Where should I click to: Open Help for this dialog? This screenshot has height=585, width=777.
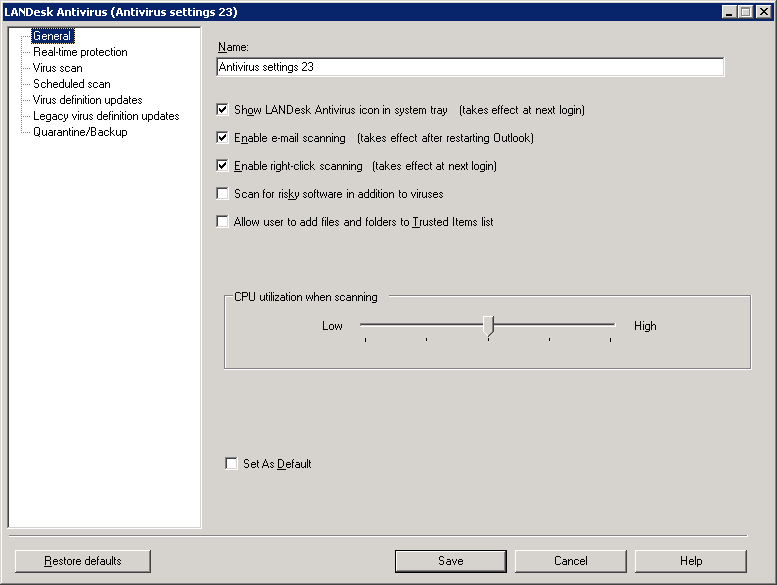point(691,561)
